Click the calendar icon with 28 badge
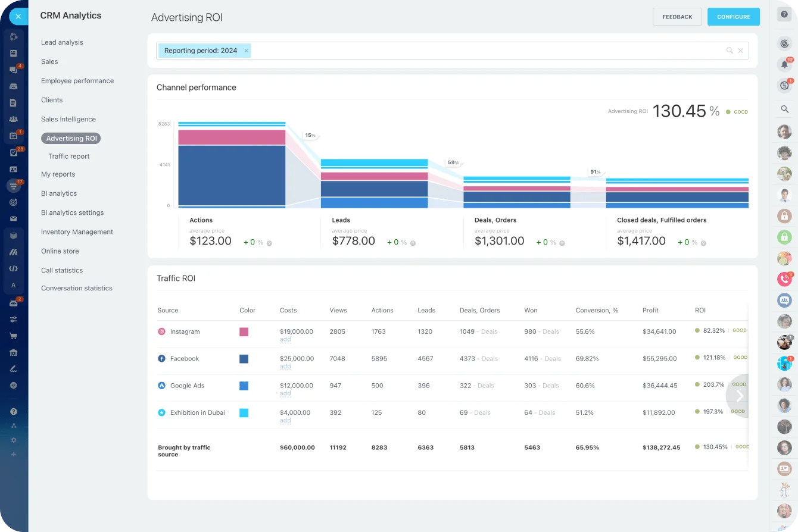 [x=13, y=152]
